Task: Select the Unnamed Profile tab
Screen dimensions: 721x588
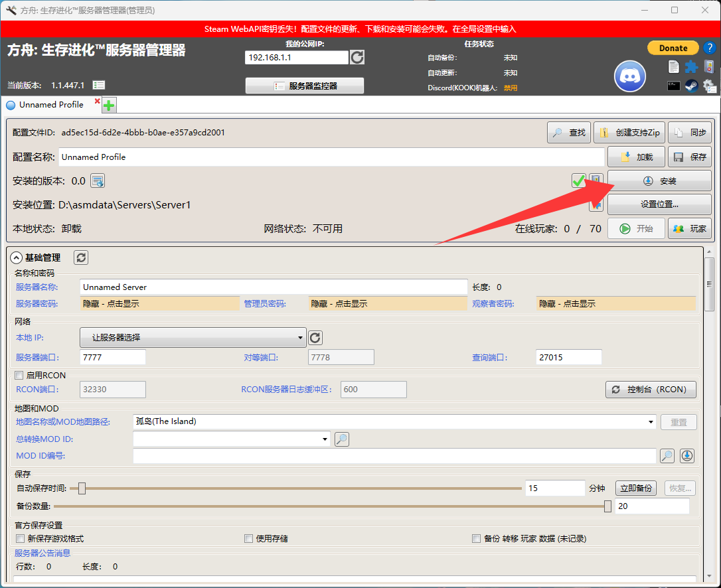Action: (51, 105)
